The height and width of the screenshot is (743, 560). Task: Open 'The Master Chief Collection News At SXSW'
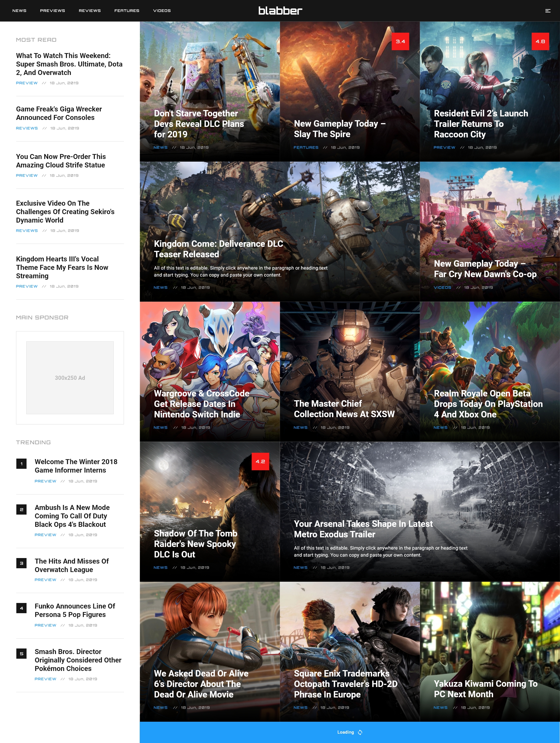point(344,409)
